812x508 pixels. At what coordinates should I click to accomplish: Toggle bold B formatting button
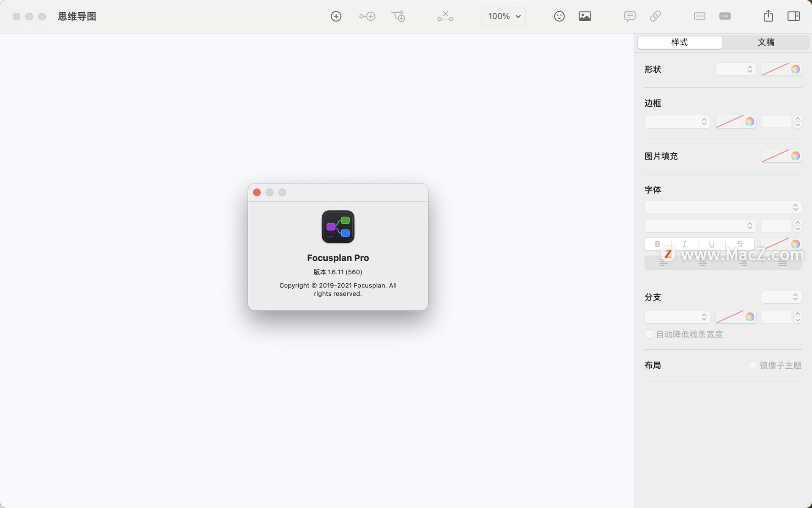(x=657, y=244)
